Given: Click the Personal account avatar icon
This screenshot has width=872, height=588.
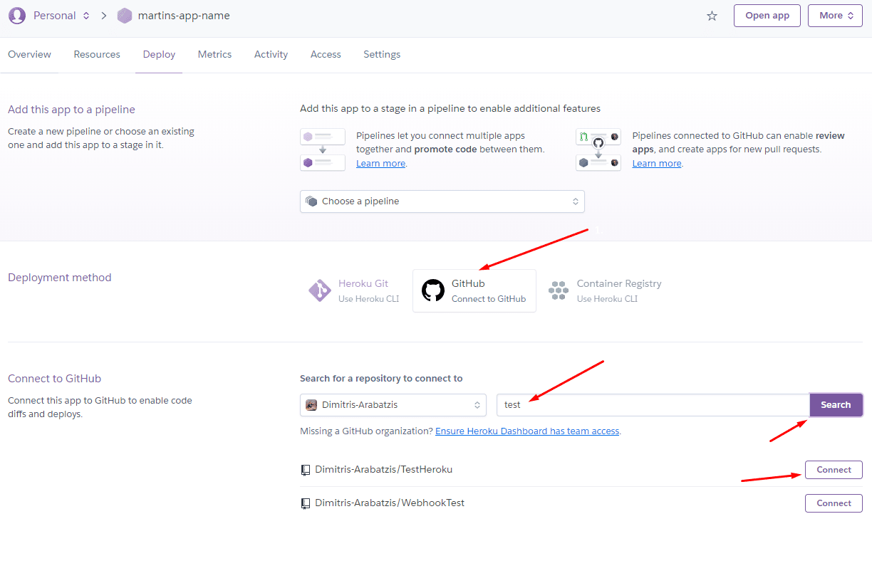Looking at the screenshot, I should click(x=17, y=15).
